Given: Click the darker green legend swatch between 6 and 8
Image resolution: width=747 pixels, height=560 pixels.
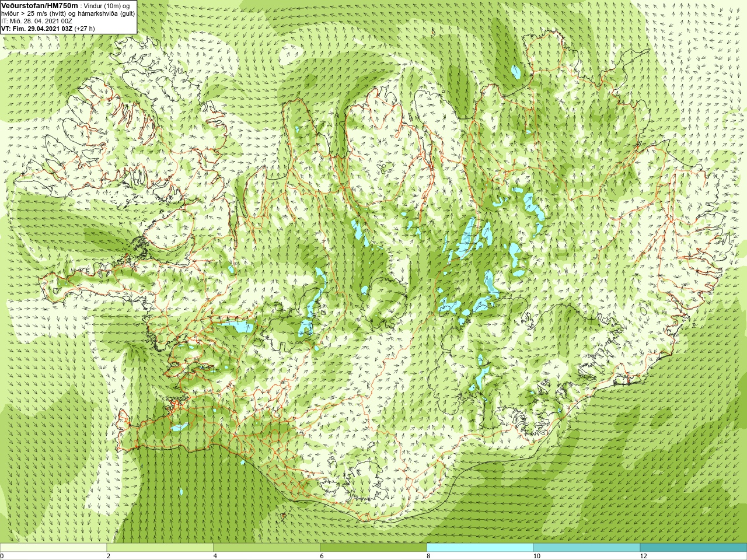Looking at the screenshot, I should pyautogui.click(x=373, y=548).
